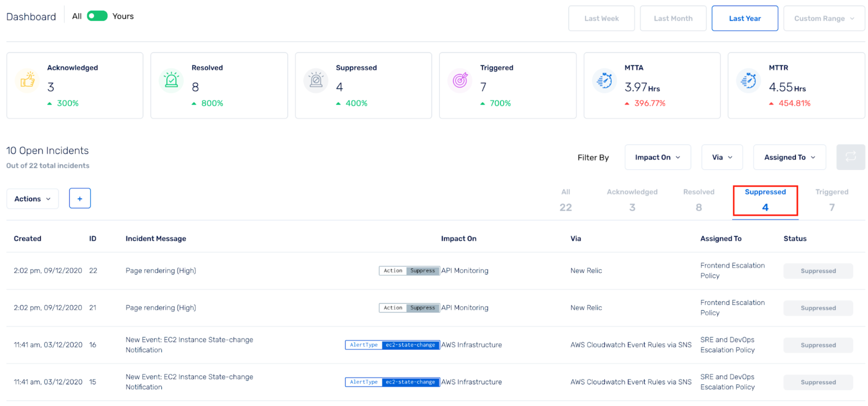
Task: Click the Impact On column header
Action: tap(459, 239)
